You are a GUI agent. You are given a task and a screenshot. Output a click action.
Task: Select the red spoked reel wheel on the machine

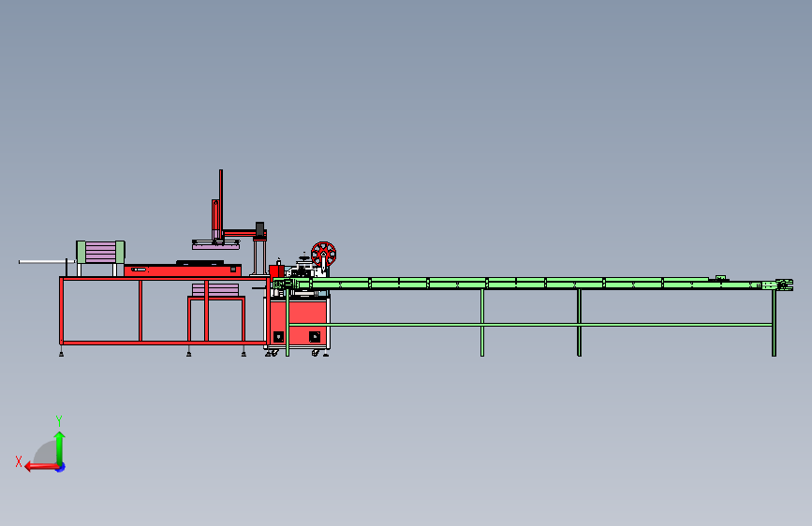(x=323, y=255)
